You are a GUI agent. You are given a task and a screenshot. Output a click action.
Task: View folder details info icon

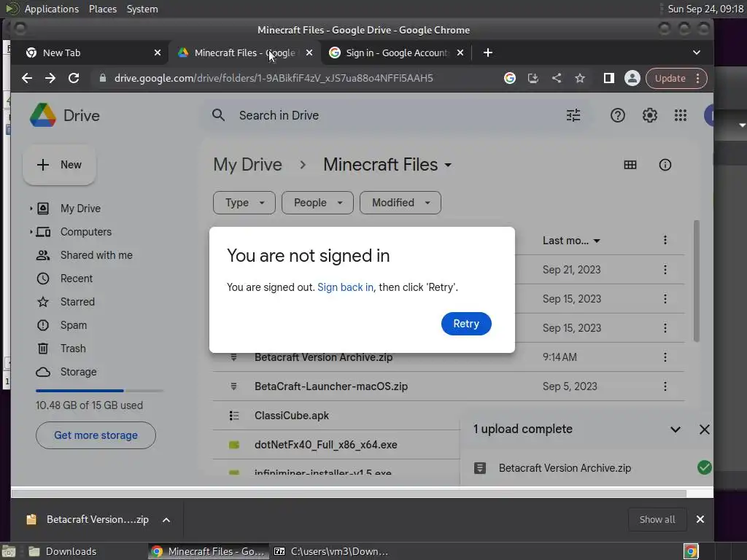click(x=665, y=165)
